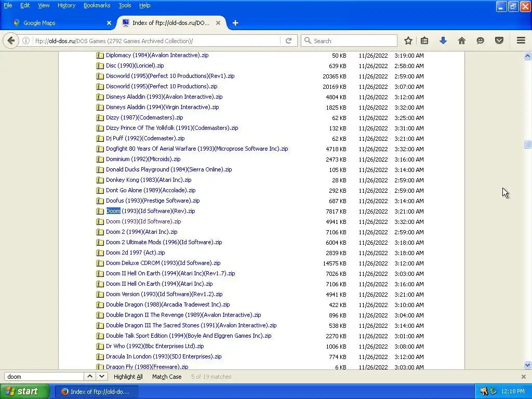Open the hamburger menu icon
Image resolution: width=532 pixels, height=399 pixels.
(521, 41)
